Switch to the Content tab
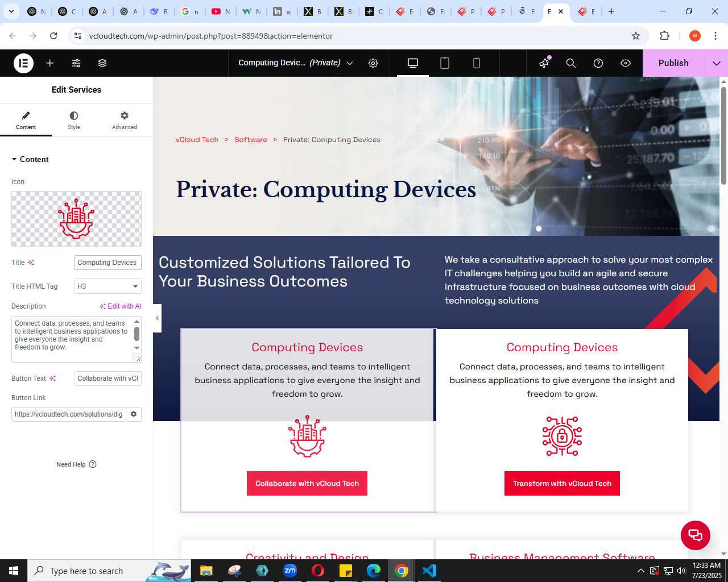Viewport: 728px width, 582px height. pos(26,120)
